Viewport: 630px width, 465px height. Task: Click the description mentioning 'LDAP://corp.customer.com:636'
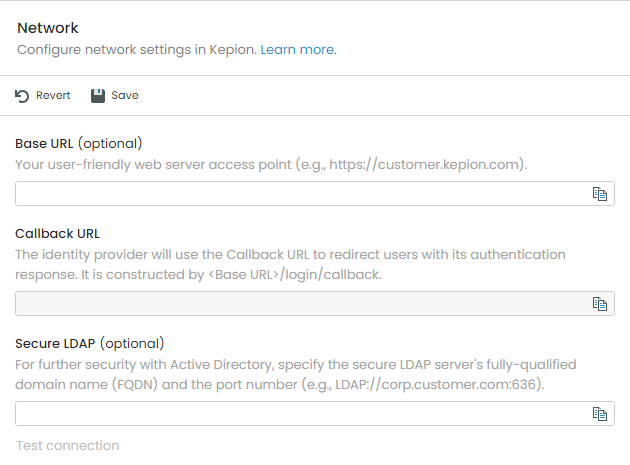pyautogui.click(x=296, y=375)
